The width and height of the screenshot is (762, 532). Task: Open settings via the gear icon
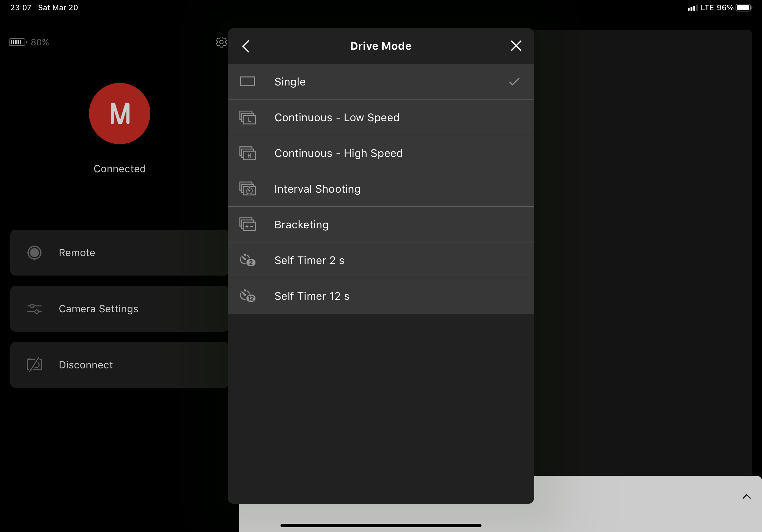click(x=221, y=42)
